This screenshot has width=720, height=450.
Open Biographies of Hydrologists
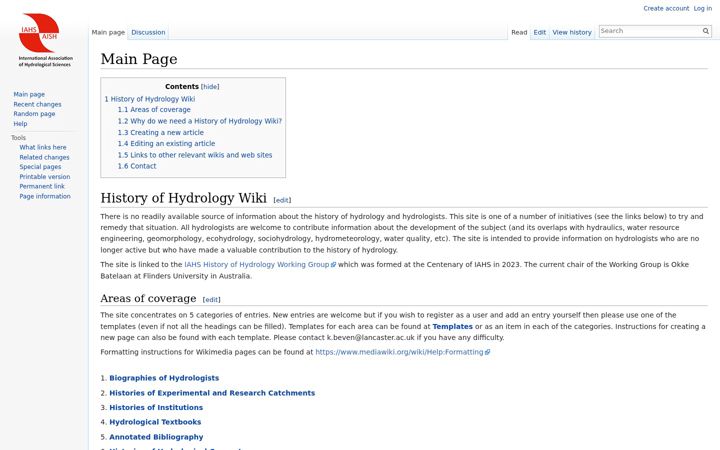point(164,378)
